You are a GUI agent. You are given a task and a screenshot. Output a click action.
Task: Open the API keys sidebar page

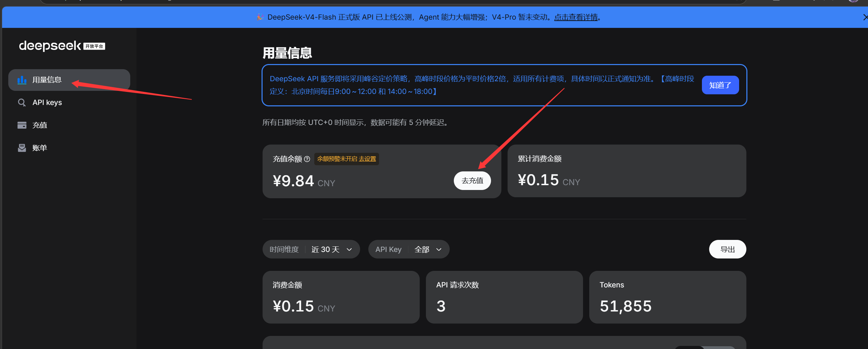pyautogui.click(x=69, y=103)
